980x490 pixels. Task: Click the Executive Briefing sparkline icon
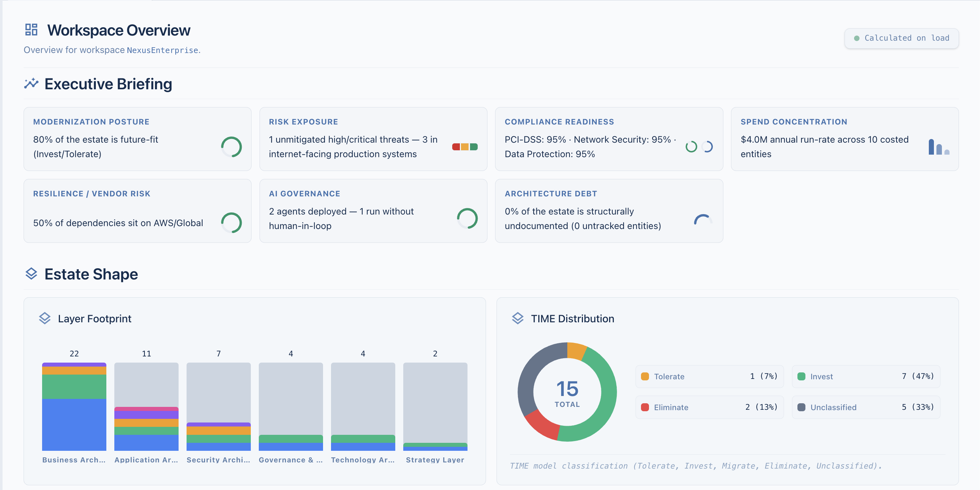tap(31, 83)
